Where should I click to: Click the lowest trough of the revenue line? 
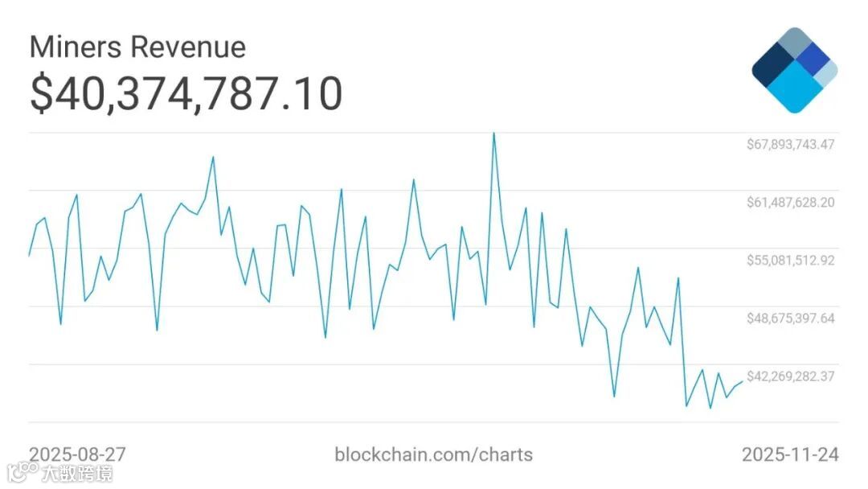(x=710, y=408)
